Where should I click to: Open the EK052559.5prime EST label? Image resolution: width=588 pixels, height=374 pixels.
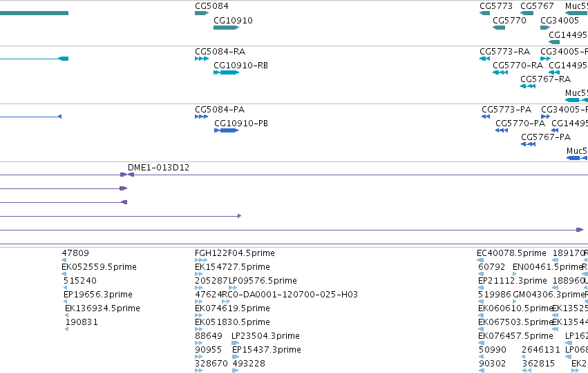point(99,267)
